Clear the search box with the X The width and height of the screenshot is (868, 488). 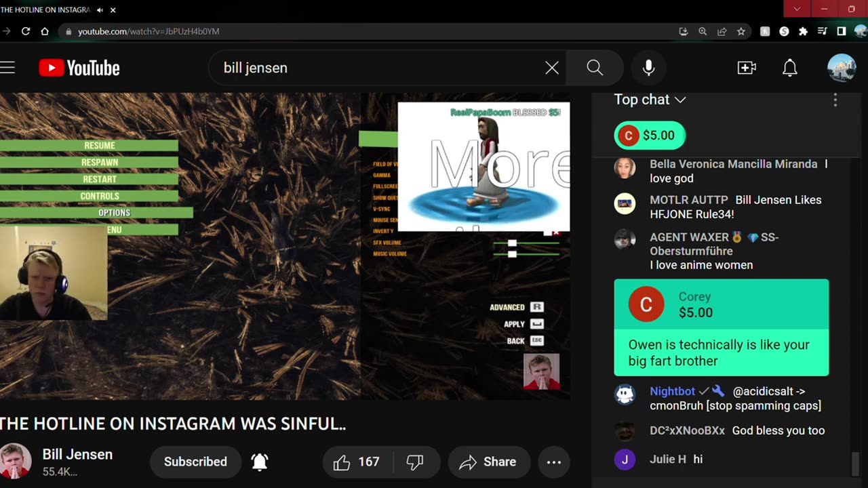(552, 68)
